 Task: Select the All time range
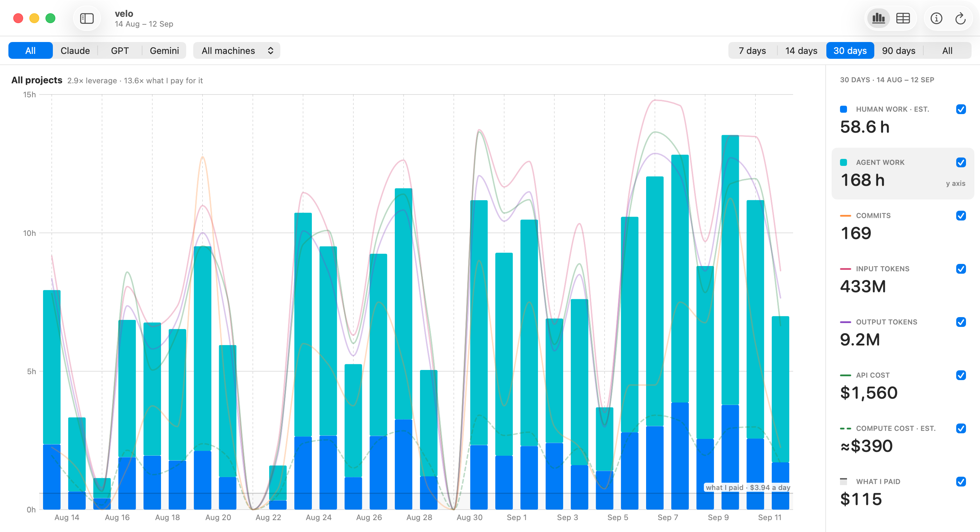947,51
